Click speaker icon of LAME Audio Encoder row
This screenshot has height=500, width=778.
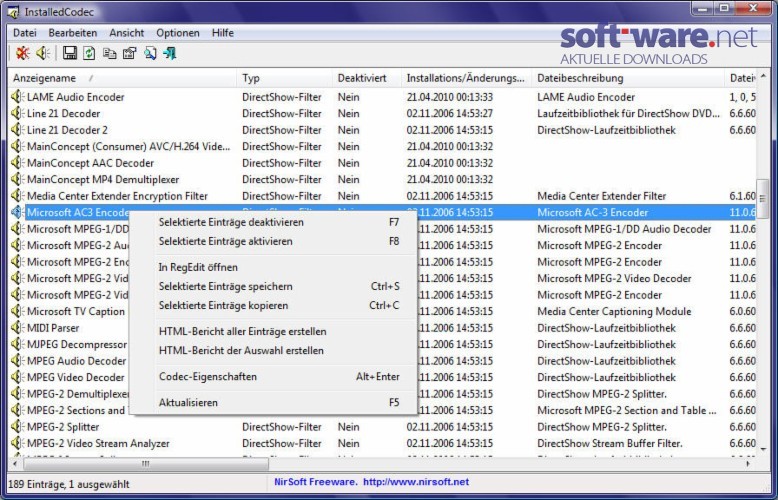click(17, 97)
